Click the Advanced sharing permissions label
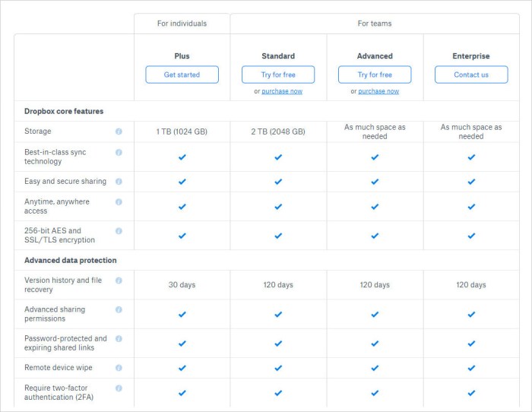This screenshot has height=412, width=532. coord(55,314)
